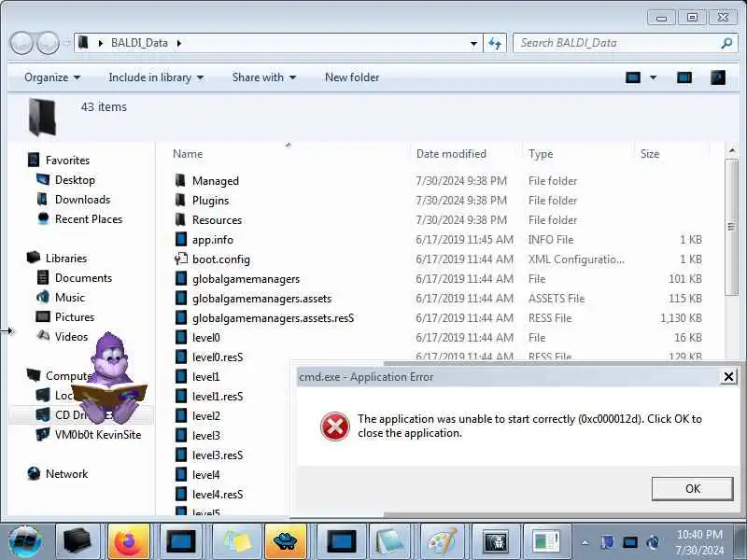
Task: Select the Managed folder icon
Action: pyautogui.click(x=180, y=180)
